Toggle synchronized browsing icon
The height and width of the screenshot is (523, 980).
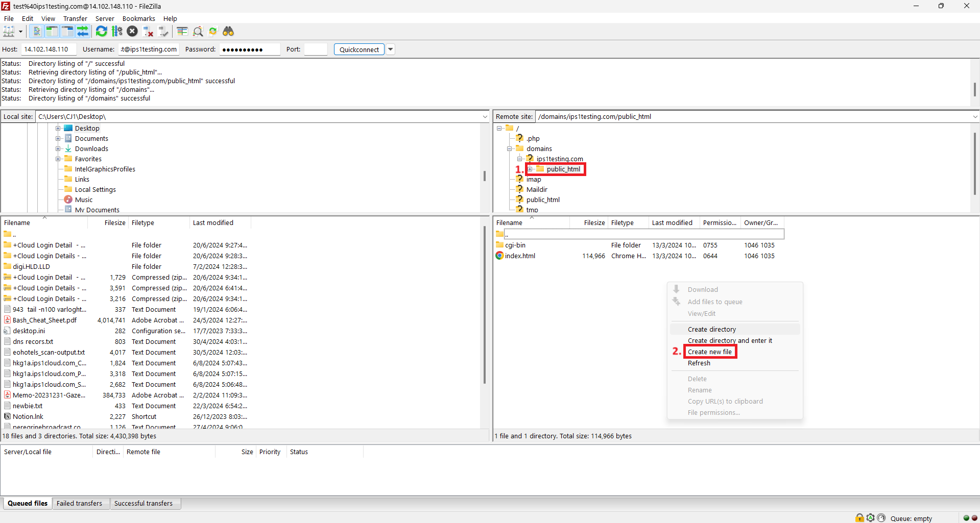(213, 32)
